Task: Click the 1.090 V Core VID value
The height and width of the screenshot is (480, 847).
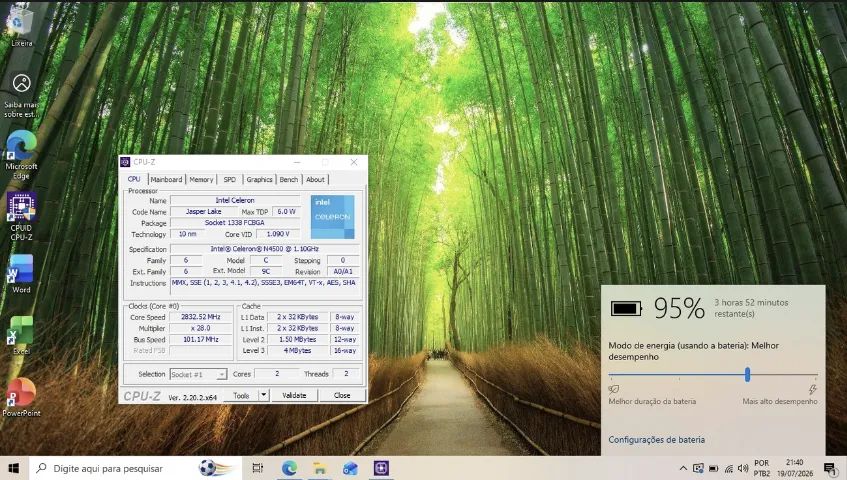Action: click(x=278, y=234)
